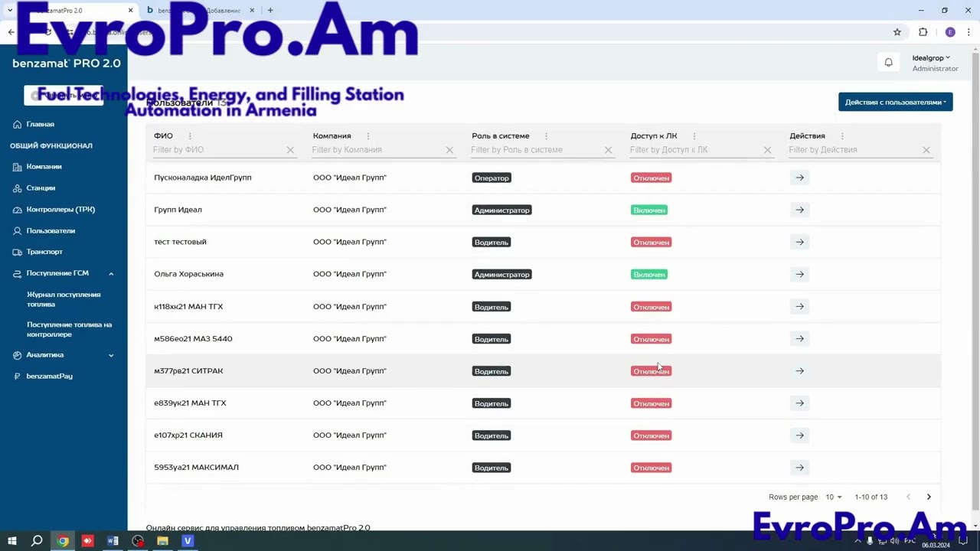Open File Explorer from taskbar

coord(162,541)
